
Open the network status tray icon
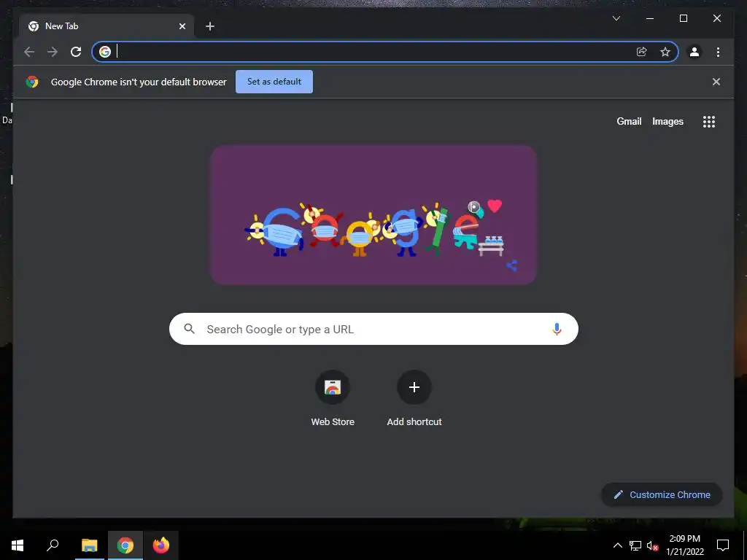tap(635, 545)
